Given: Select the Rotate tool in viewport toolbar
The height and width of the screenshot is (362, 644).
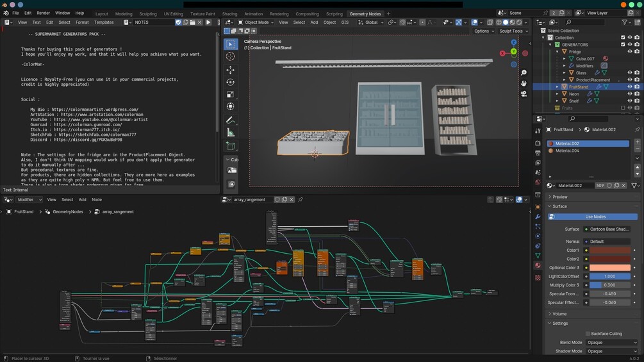Looking at the screenshot, I should pos(231,82).
